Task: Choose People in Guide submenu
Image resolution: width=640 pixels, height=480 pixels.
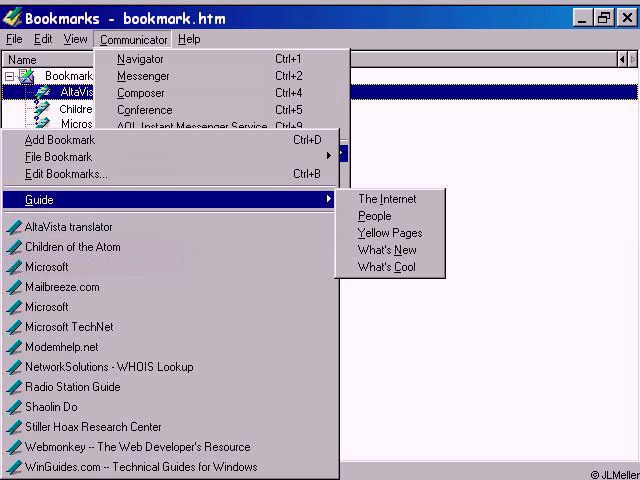Action: 390,216
